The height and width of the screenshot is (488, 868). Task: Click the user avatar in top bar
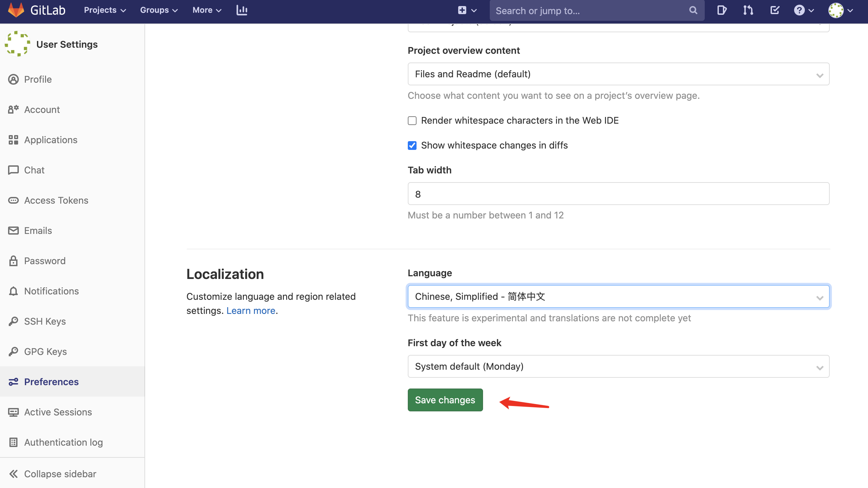pyautogui.click(x=836, y=10)
